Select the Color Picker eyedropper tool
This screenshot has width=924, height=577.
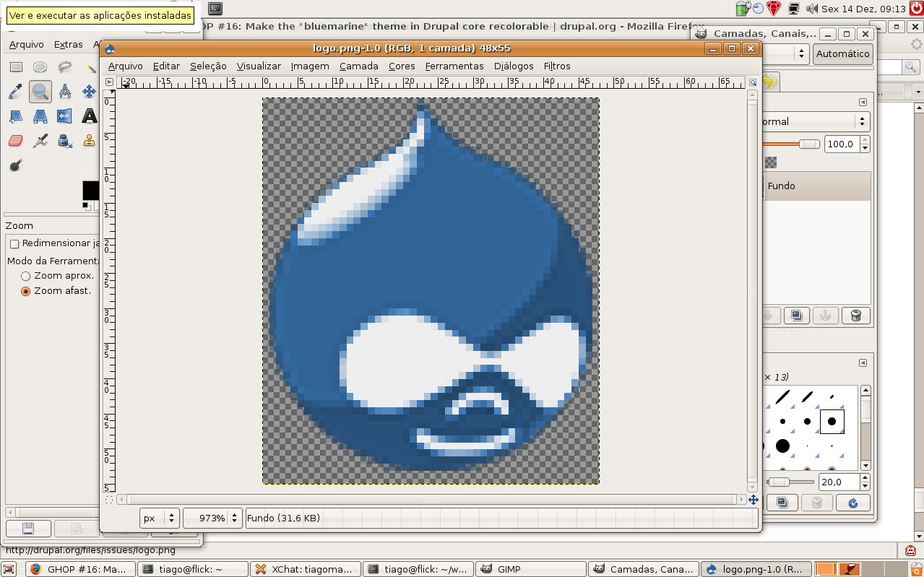pos(16,91)
